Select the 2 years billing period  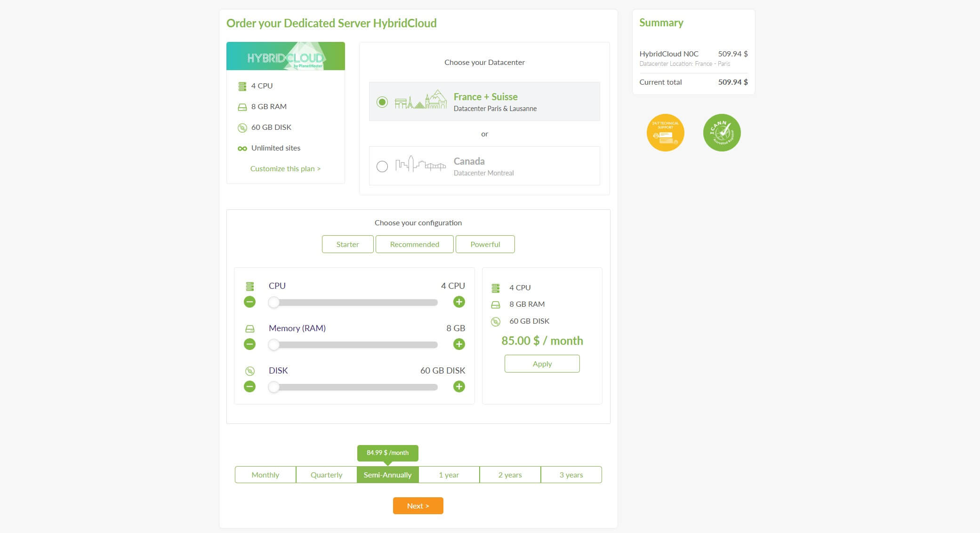coord(510,475)
